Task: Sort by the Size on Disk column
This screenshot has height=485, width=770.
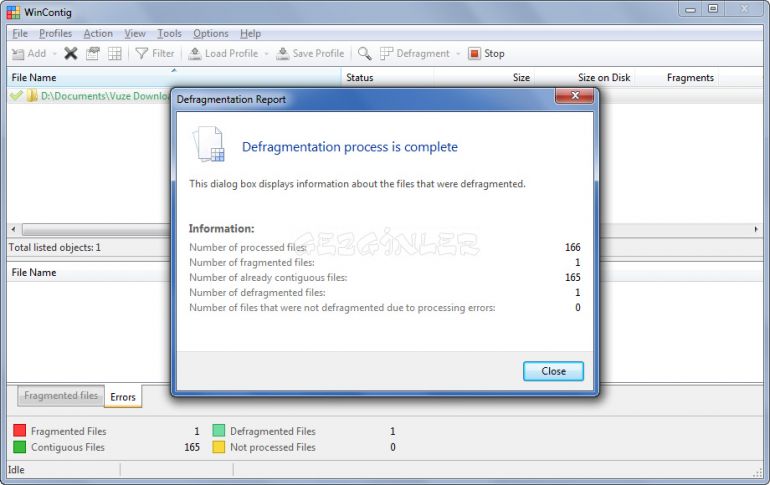Action: click(x=585, y=78)
